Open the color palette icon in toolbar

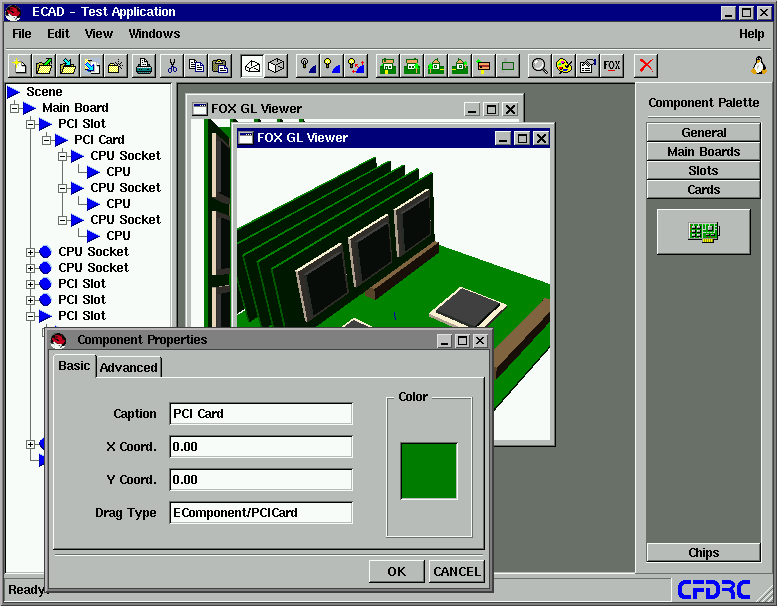point(563,66)
